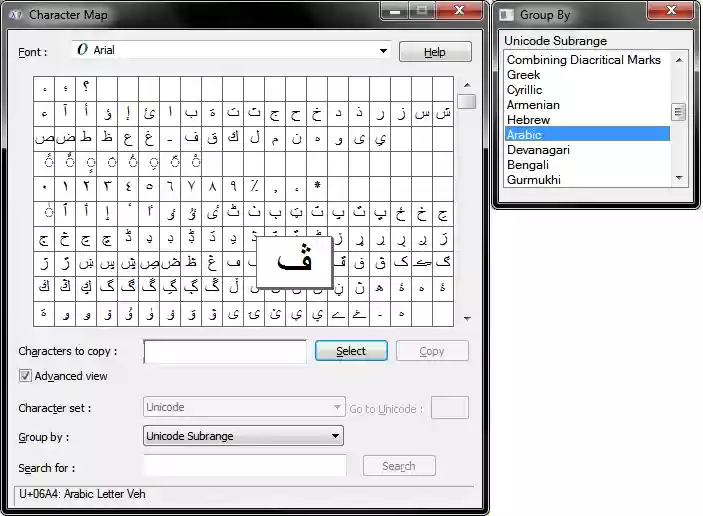
Task: Focus the Characters to copy field
Action: click(225, 351)
